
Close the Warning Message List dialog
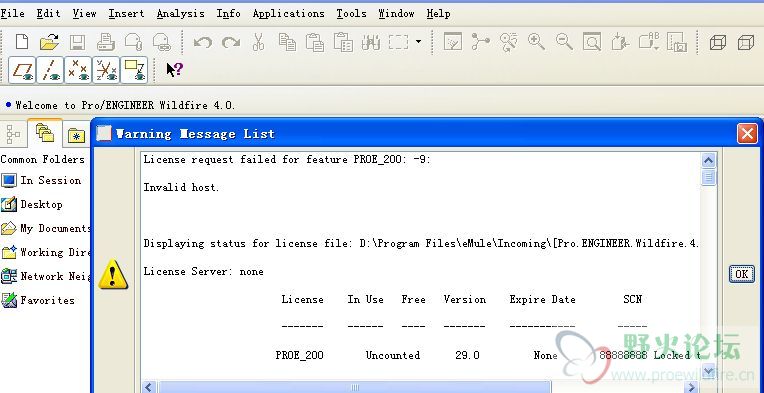[747, 133]
